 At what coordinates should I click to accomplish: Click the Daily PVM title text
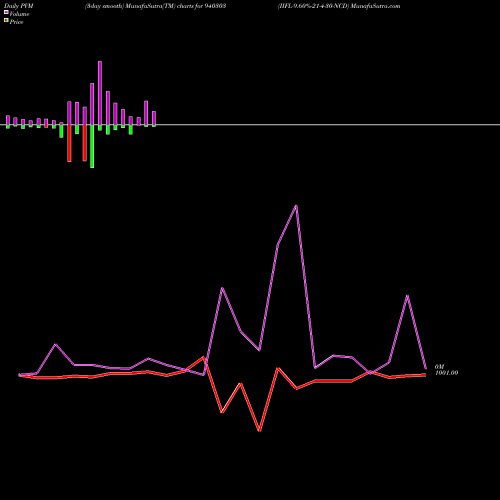tap(19, 6)
